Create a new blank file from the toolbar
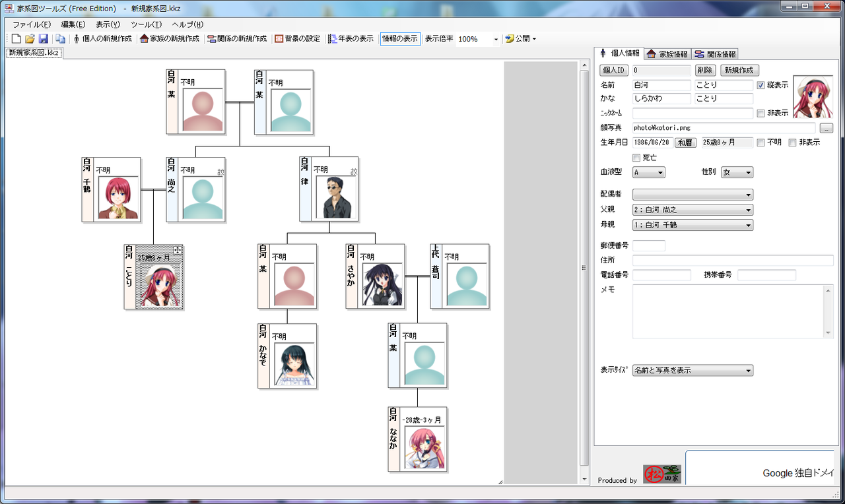Image resolution: width=845 pixels, height=504 pixels. pyautogui.click(x=17, y=39)
